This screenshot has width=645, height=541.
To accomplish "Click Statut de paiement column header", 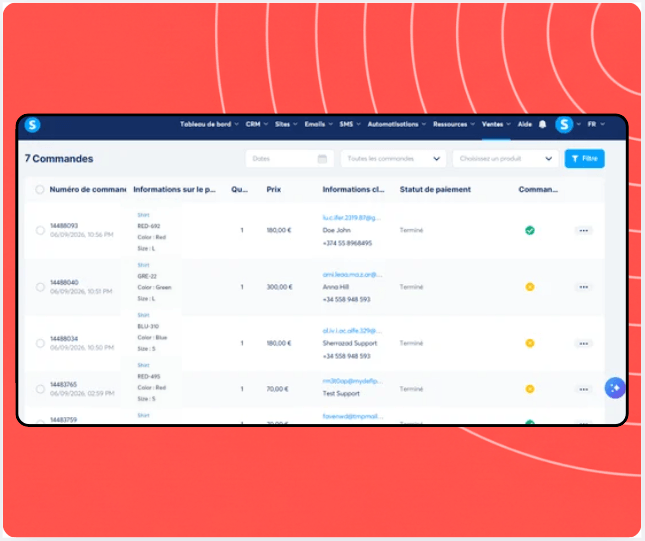I will coord(435,190).
